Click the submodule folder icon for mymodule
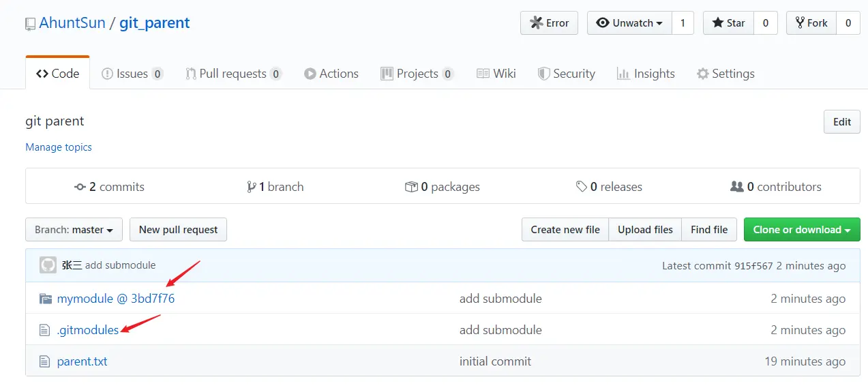The image size is (868, 388). click(45, 299)
